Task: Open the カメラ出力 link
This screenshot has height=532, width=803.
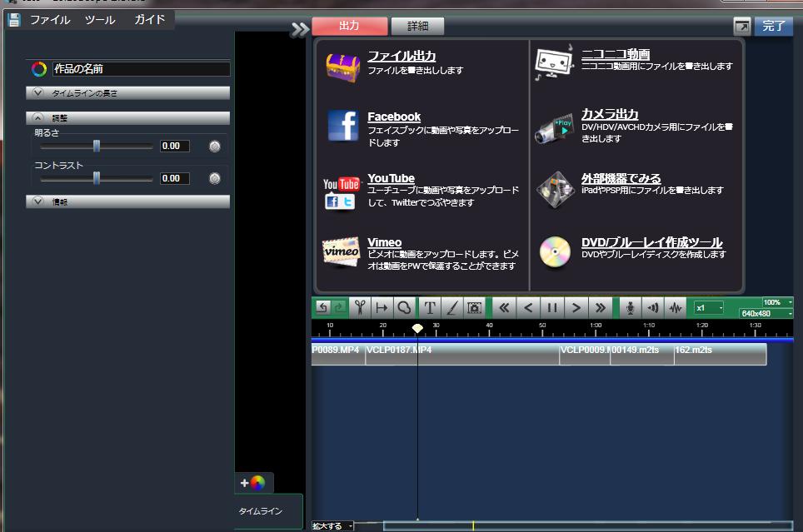Action: pos(610,114)
